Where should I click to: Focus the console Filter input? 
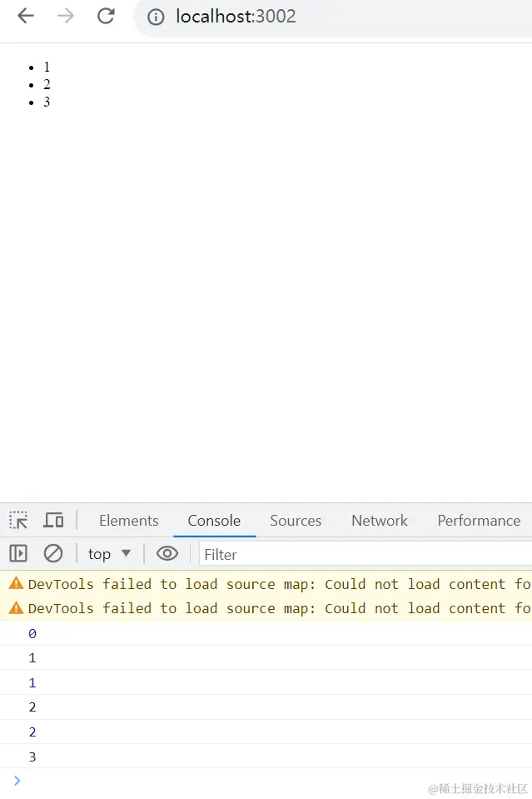coord(365,554)
